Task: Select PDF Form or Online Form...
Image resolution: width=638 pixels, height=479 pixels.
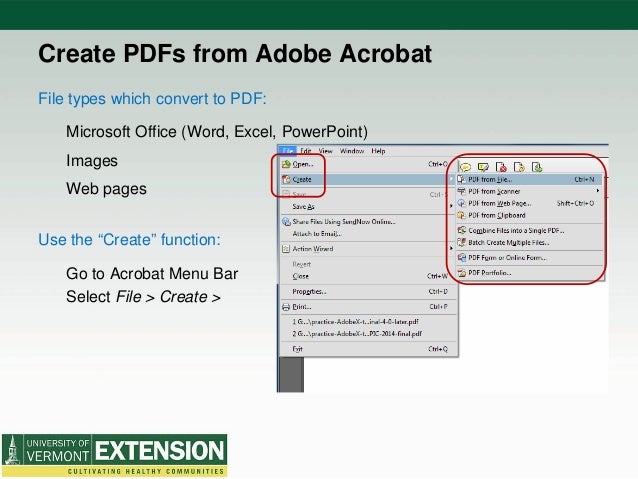Action: click(x=529, y=258)
